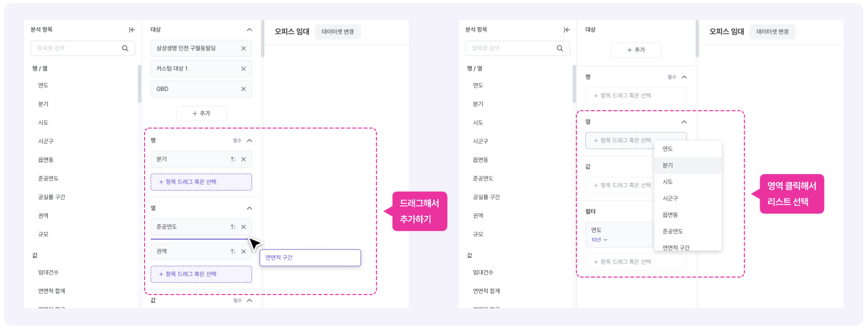The image size is (868, 330).
Task: Remove GBD target with X icon
Action: point(244,89)
